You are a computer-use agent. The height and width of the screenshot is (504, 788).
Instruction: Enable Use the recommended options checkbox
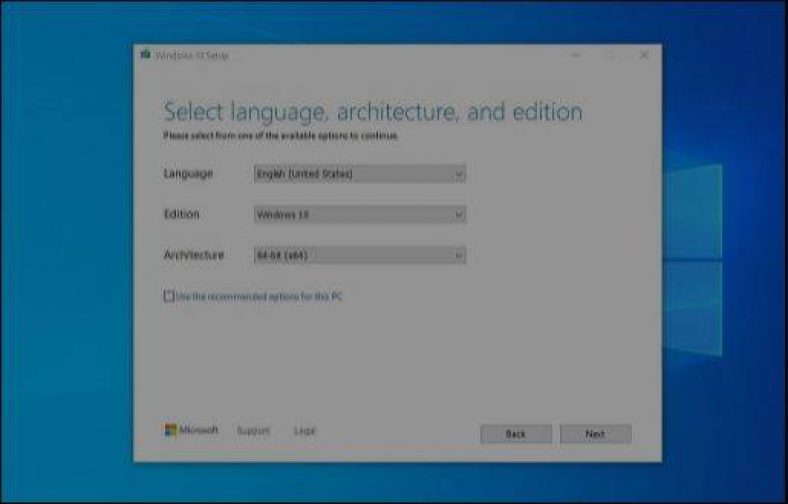pyautogui.click(x=169, y=296)
